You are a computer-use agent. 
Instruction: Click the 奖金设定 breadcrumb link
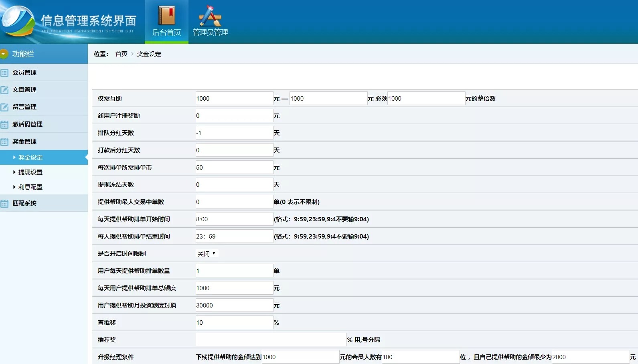point(149,54)
